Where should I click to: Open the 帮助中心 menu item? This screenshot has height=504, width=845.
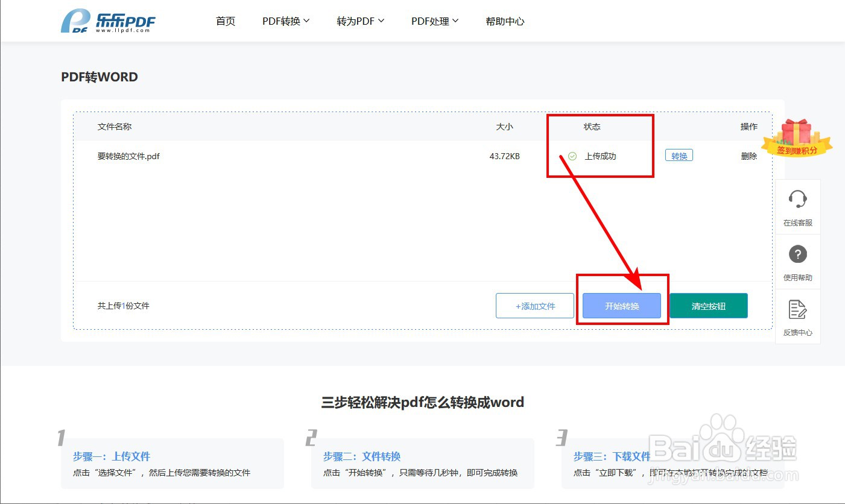coord(505,20)
